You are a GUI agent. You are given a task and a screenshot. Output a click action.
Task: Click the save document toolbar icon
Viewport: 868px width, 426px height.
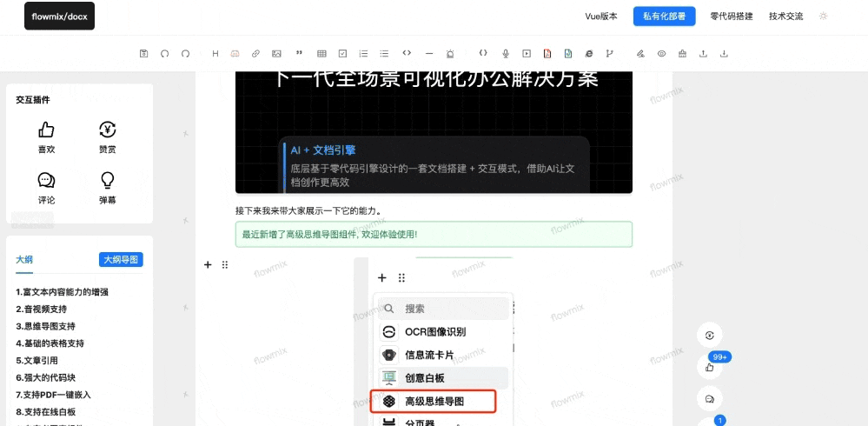pos(144,54)
